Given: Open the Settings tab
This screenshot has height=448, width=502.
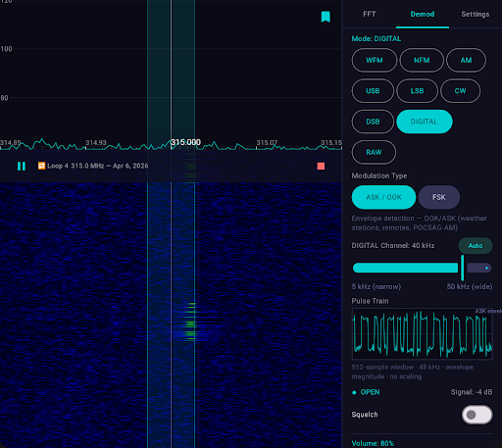Looking at the screenshot, I should [x=476, y=14].
